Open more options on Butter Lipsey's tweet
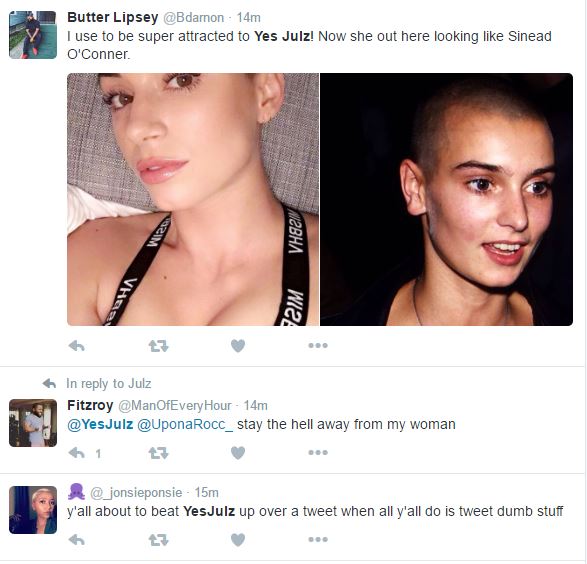 pos(318,345)
